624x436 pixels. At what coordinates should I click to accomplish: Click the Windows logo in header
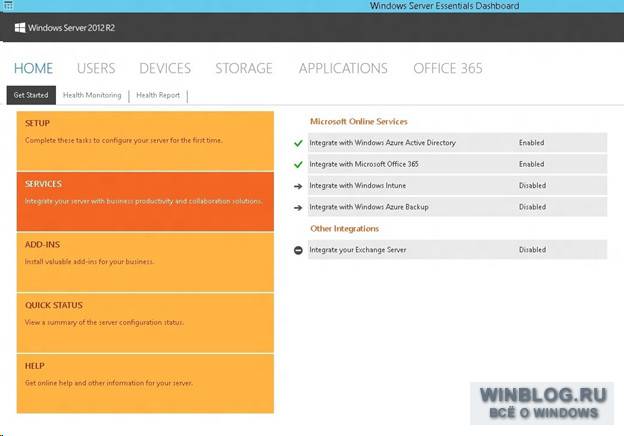pos(20,27)
